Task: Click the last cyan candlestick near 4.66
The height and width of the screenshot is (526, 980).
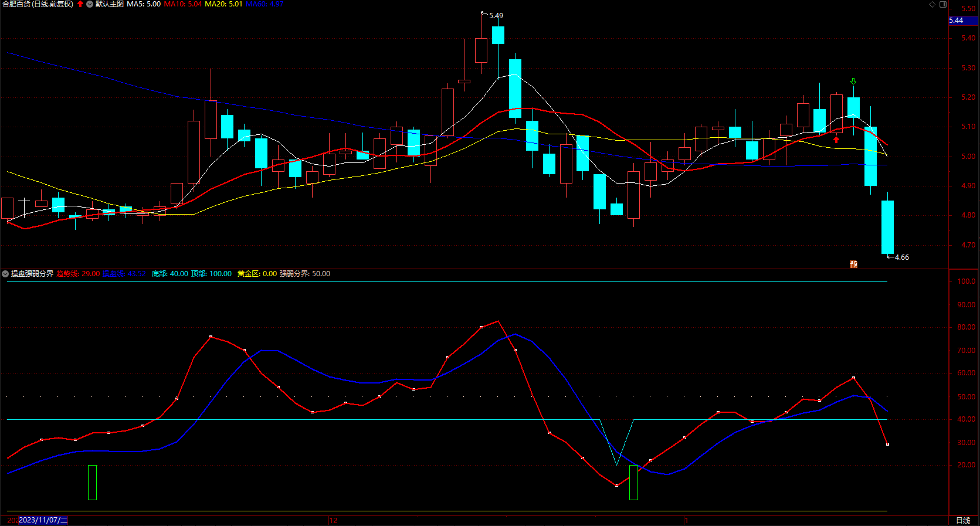Action: pyautogui.click(x=887, y=227)
